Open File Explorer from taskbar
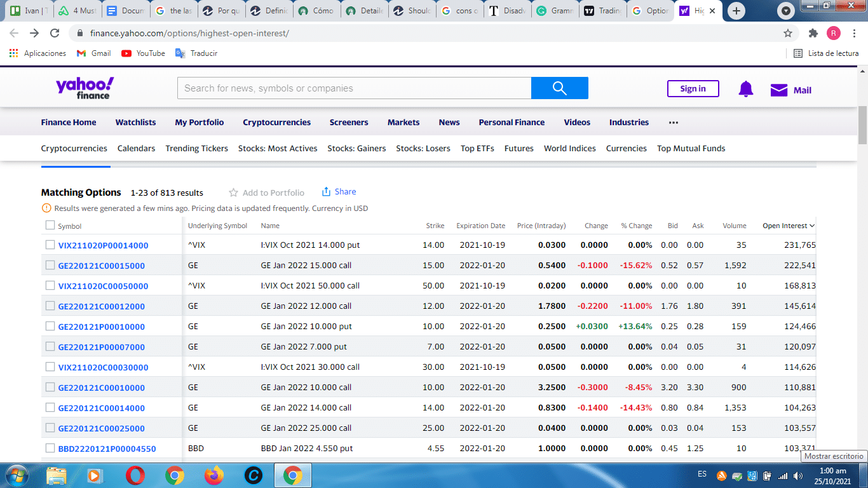868x488 pixels. click(57, 475)
